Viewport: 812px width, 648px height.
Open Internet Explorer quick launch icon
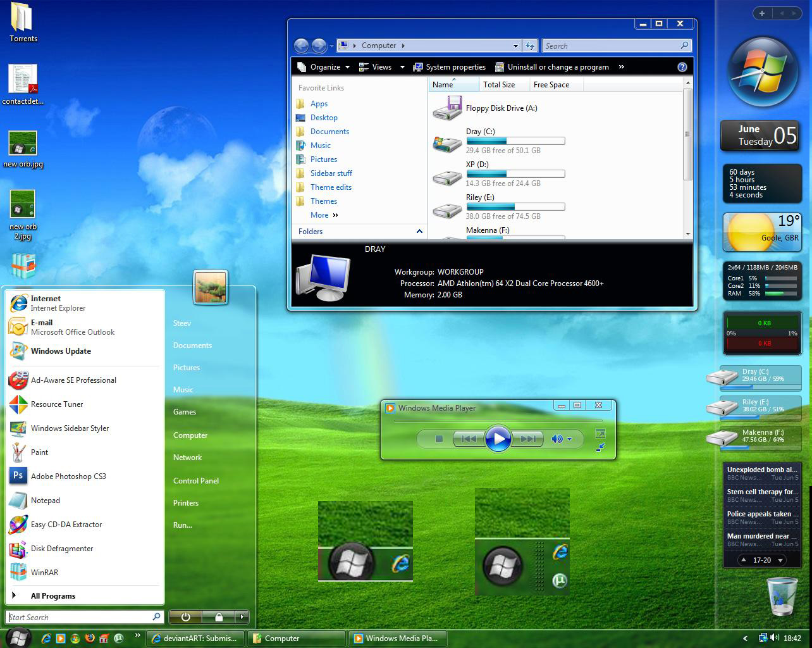46,639
